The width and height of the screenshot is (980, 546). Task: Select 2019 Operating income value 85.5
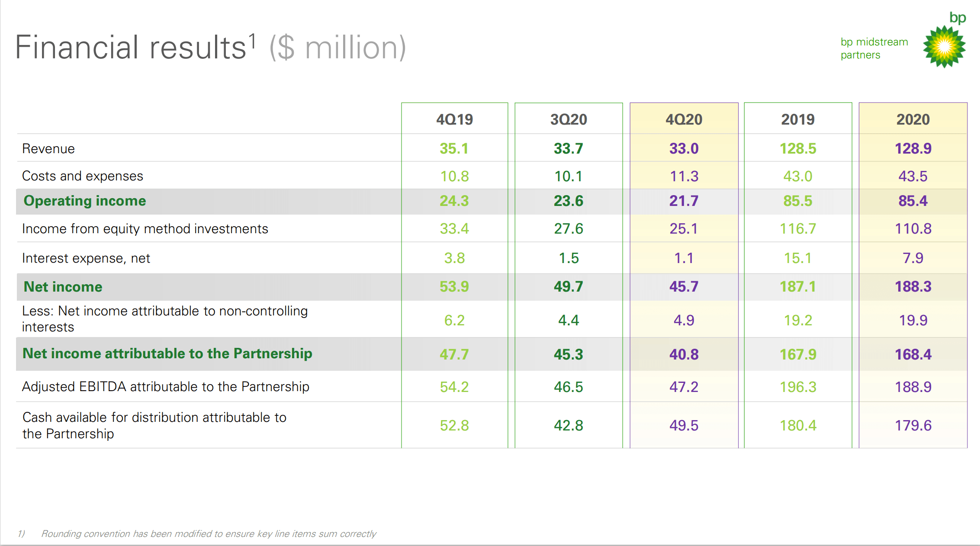(x=798, y=201)
